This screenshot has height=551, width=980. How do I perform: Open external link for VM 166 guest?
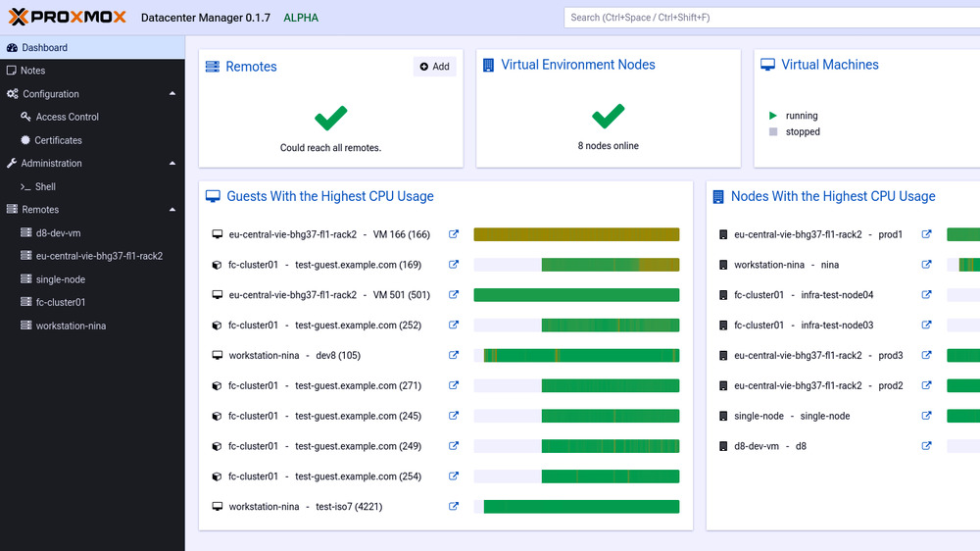coord(454,234)
